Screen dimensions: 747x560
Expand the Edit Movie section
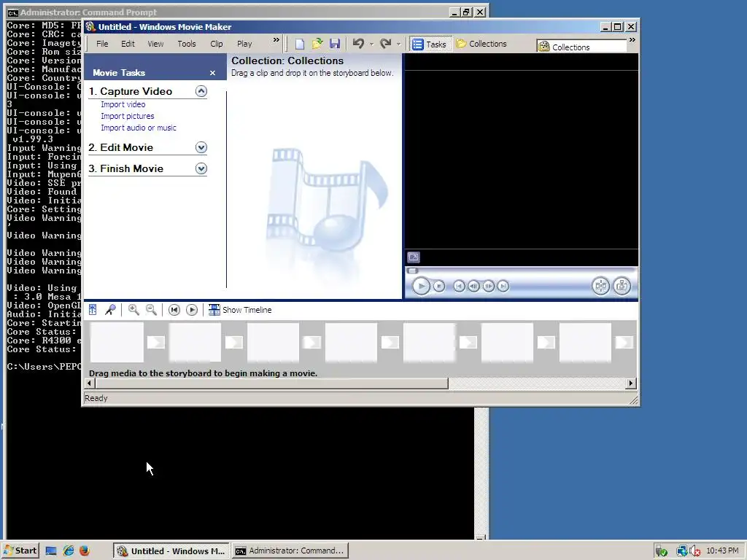(201, 147)
